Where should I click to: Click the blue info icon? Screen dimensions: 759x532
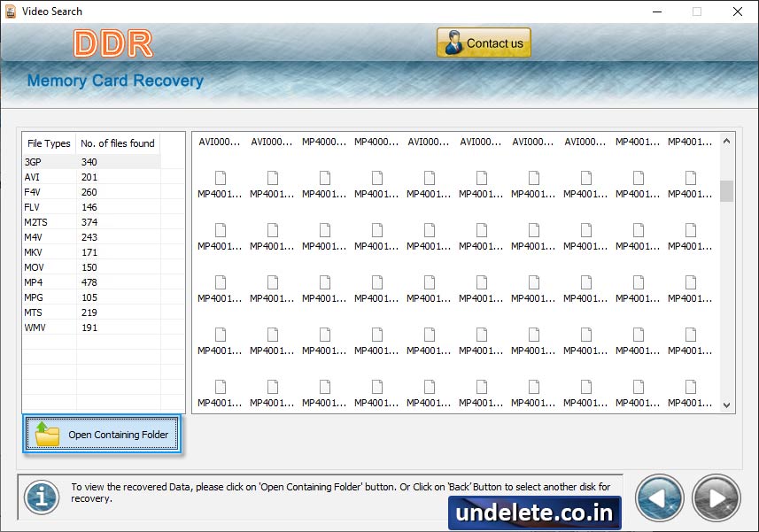coord(41,497)
